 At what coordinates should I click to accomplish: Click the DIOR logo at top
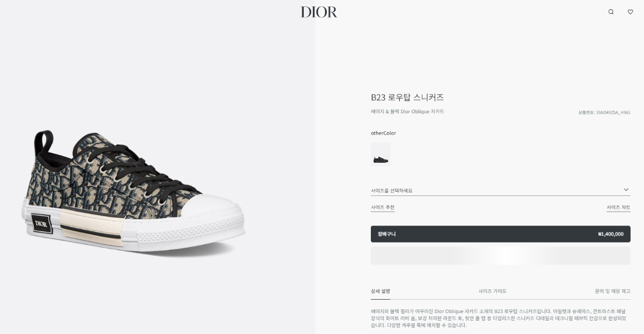[319, 12]
